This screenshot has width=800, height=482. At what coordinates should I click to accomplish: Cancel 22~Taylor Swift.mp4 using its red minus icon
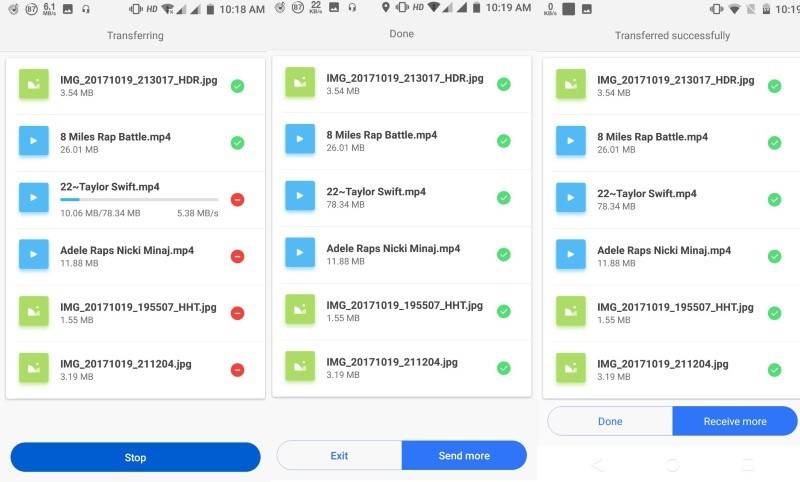(237, 199)
